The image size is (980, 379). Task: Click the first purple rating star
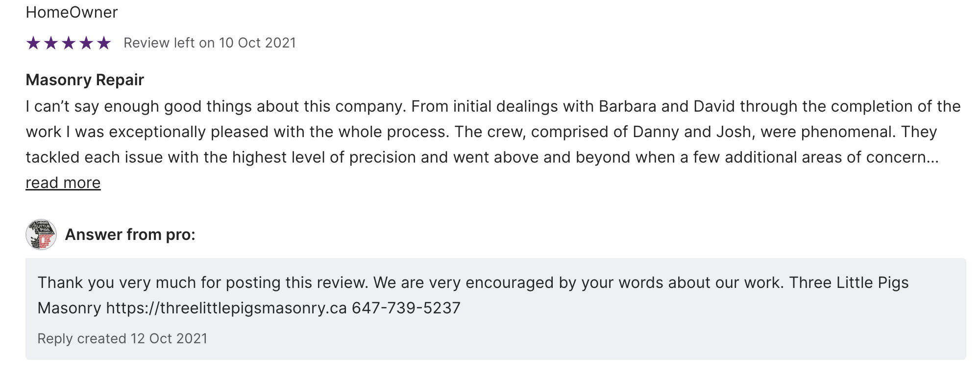coord(33,43)
